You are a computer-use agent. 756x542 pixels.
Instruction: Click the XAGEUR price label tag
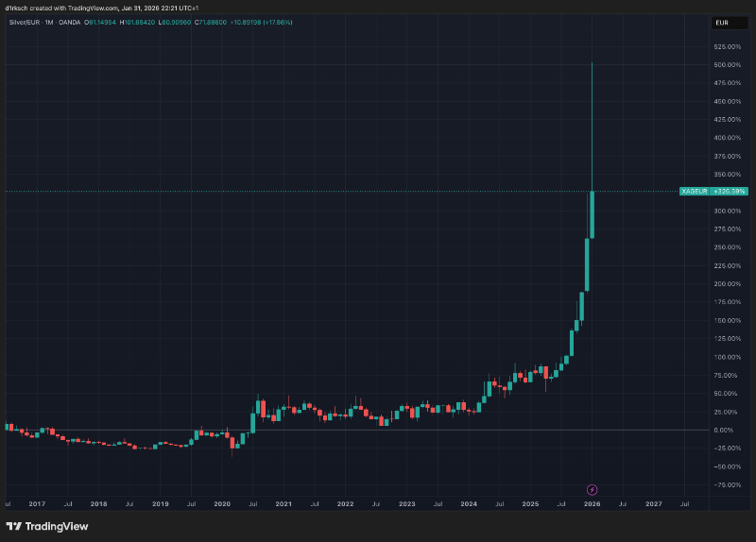point(695,192)
